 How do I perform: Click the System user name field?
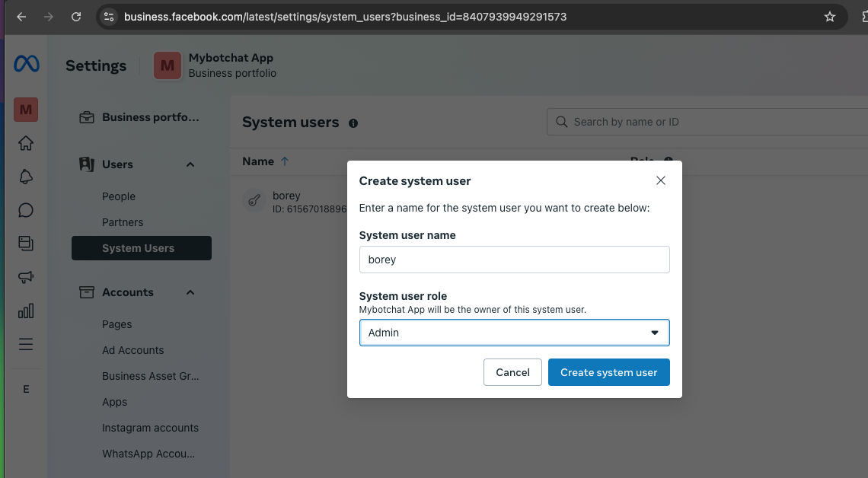coord(514,260)
